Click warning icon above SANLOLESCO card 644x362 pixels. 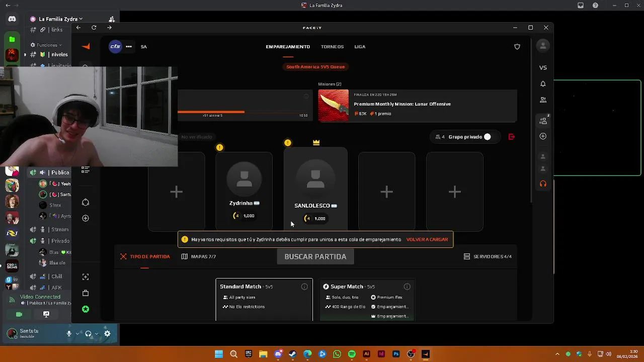tap(288, 143)
